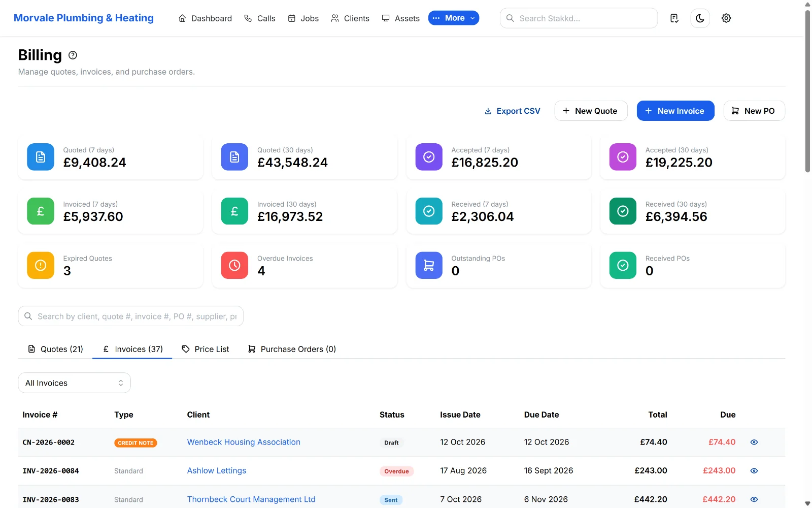
Task: Create a New Invoice
Action: (x=675, y=111)
